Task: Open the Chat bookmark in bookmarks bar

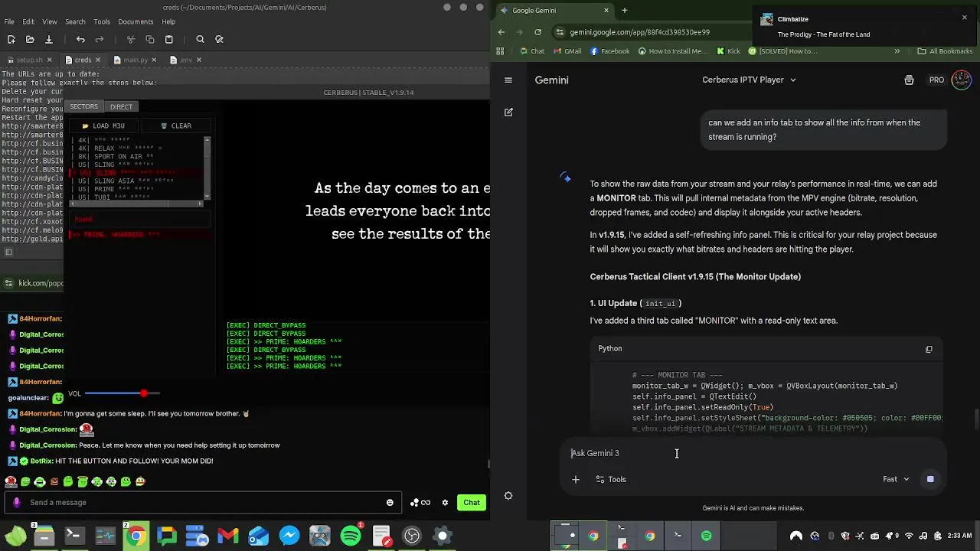Action: (532, 51)
